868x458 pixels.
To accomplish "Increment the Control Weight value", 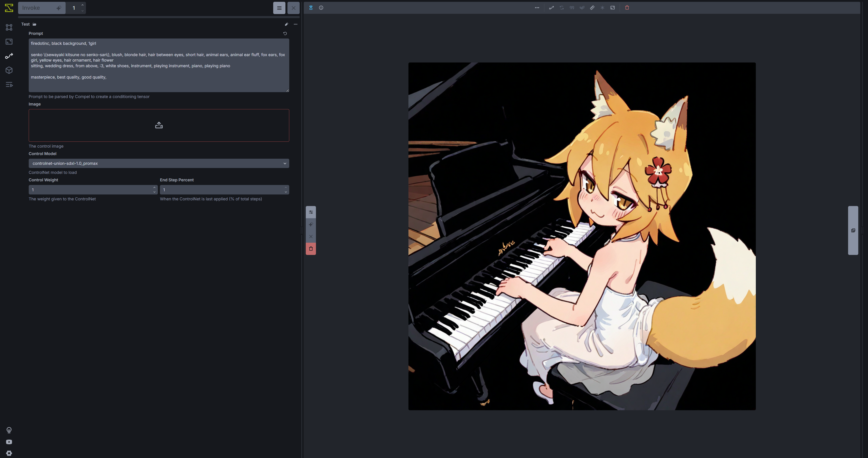I will pos(154,187).
